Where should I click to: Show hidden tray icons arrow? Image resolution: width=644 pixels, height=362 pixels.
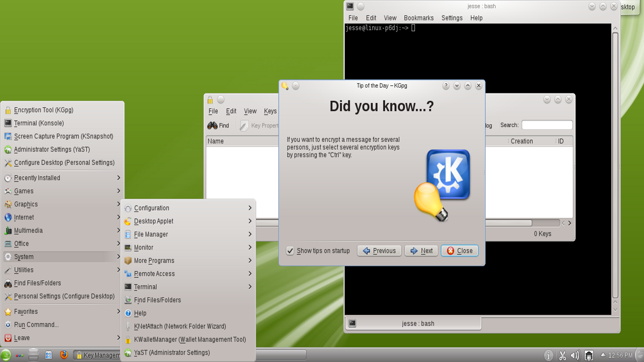(x=603, y=355)
